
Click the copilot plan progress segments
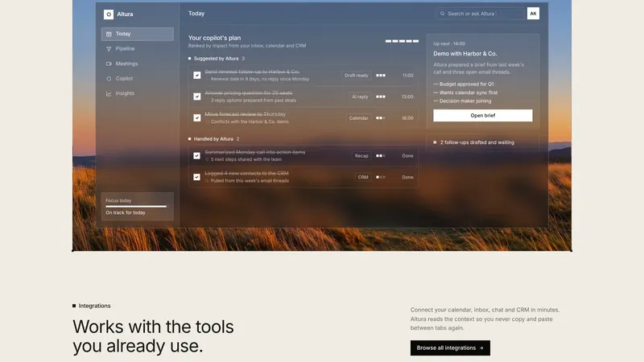pyautogui.click(x=402, y=41)
